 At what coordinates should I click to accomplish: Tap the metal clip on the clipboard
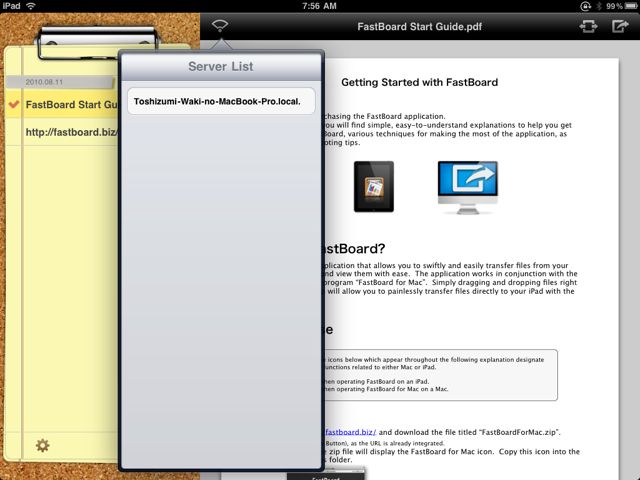[x=97, y=43]
